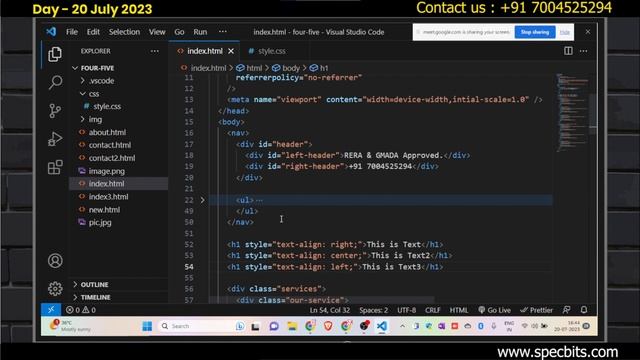This screenshot has width=640, height=360.
Task: Click Ln 54, Col 32 position indicator
Action: (x=330, y=310)
